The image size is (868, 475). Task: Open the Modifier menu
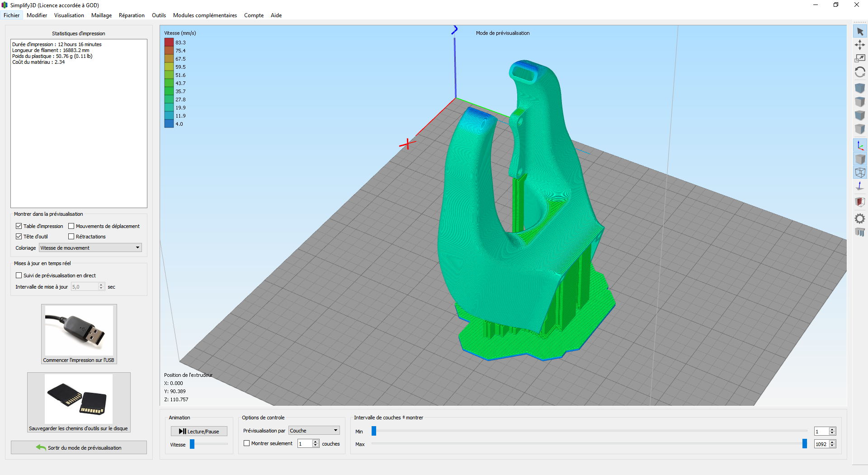pos(37,15)
